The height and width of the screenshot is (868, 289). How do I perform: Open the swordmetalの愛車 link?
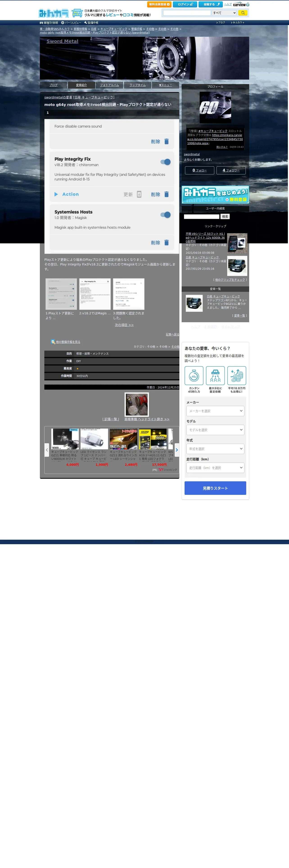click(58, 97)
